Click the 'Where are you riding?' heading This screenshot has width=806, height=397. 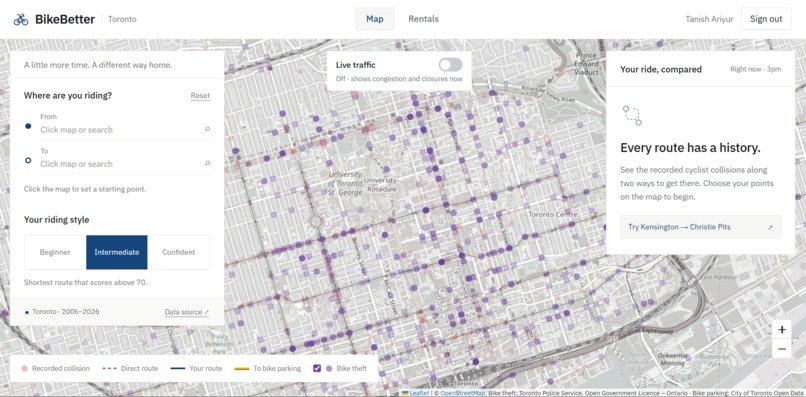(x=68, y=95)
